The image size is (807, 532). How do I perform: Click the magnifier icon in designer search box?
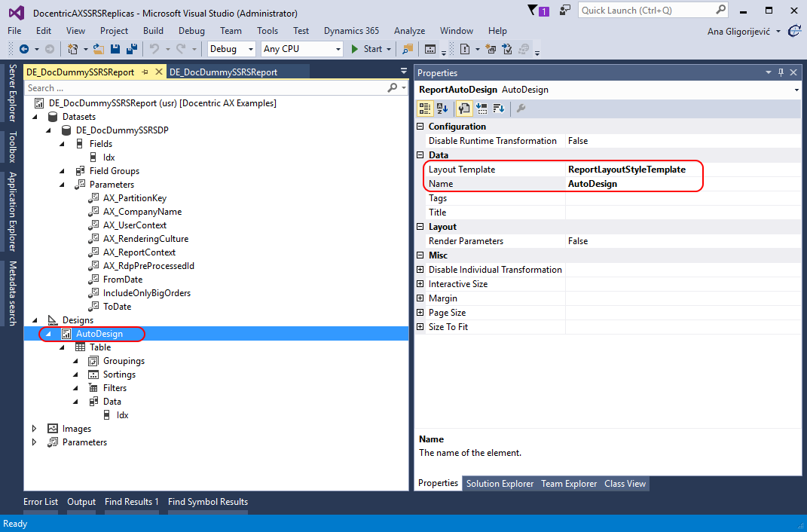point(393,87)
